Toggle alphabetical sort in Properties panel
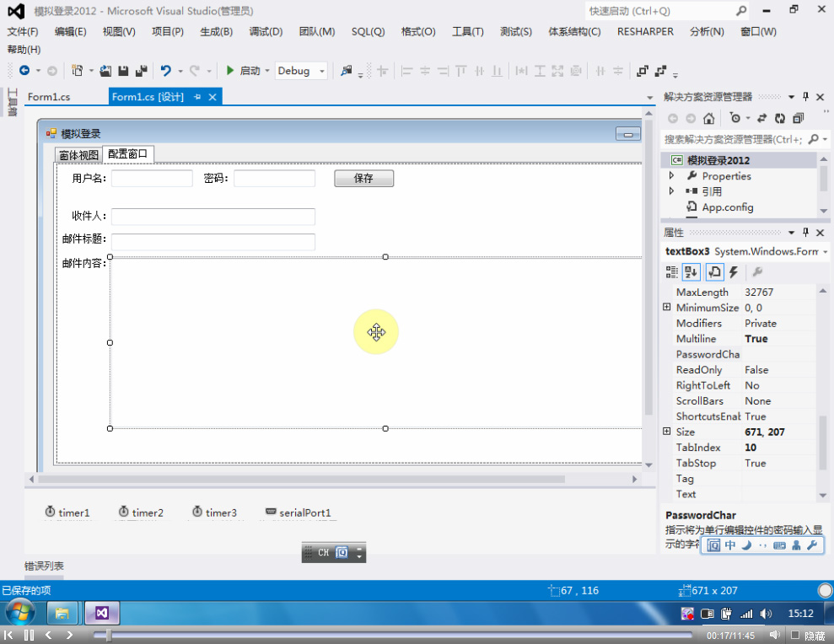 pyautogui.click(x=691, y=272)
